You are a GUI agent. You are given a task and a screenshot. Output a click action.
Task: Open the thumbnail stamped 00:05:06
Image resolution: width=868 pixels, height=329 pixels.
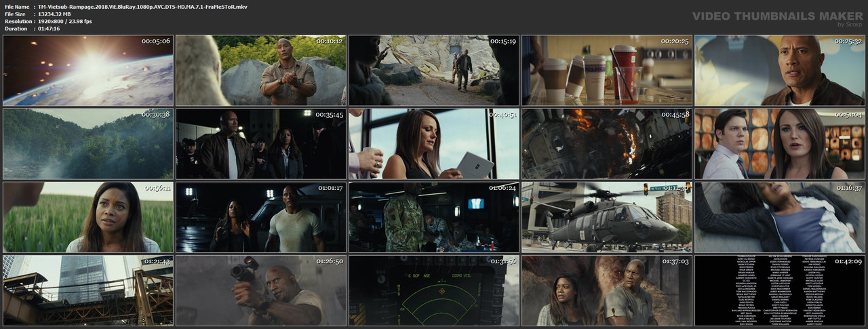[87, 71]
